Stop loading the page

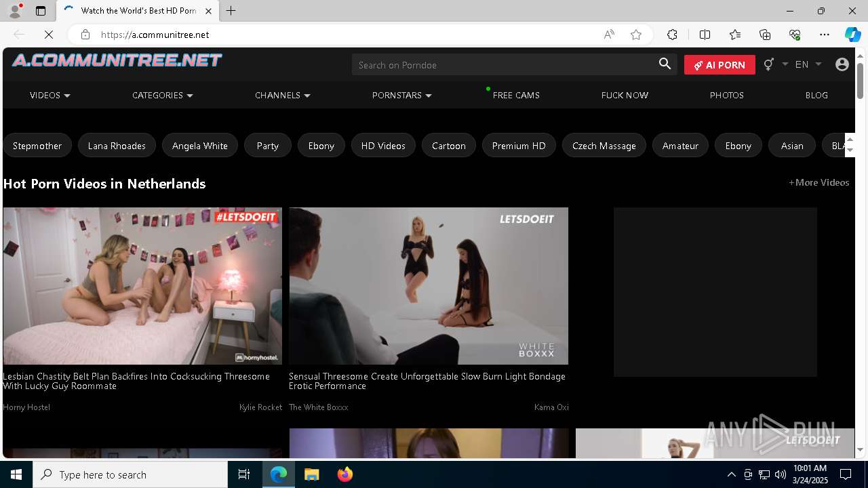tap(49, 35)
